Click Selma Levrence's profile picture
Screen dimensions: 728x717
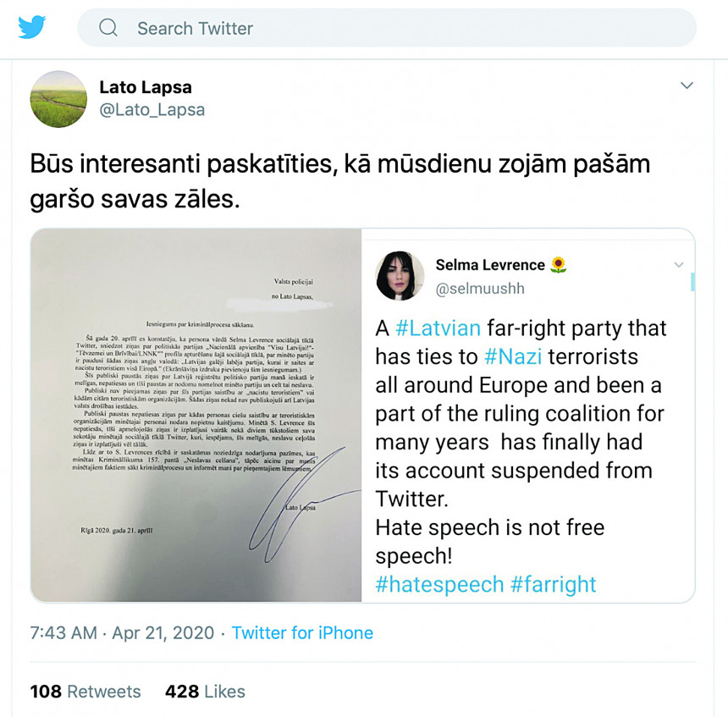click(x=400, y=276)
